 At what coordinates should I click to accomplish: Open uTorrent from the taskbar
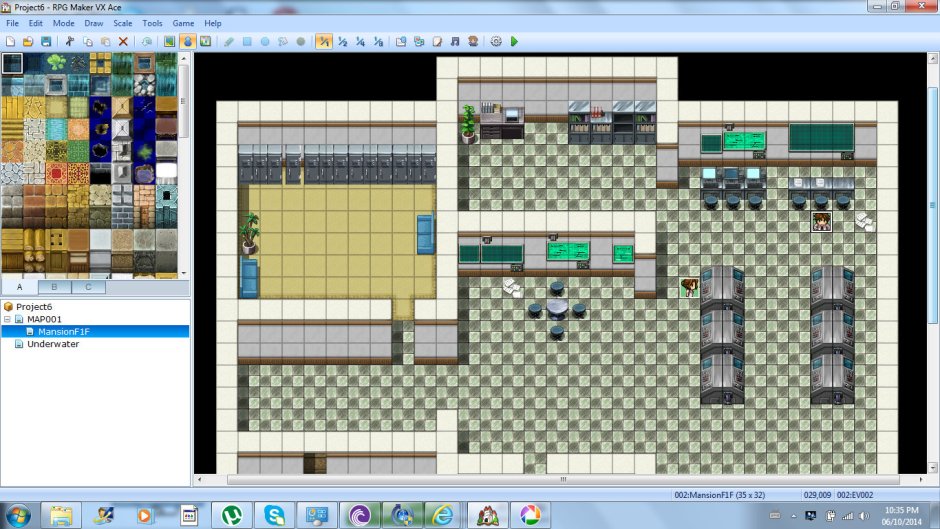pyautogui.click(x=231, y=515)
